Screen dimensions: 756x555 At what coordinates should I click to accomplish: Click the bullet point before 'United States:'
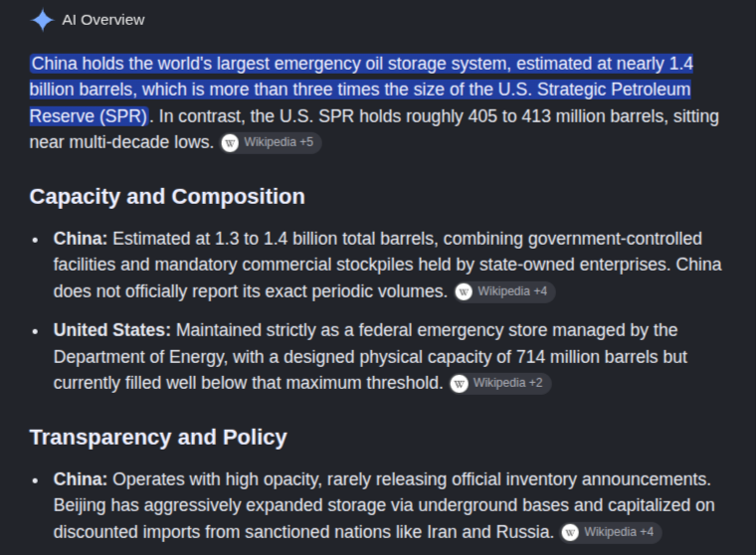[35, 331]
